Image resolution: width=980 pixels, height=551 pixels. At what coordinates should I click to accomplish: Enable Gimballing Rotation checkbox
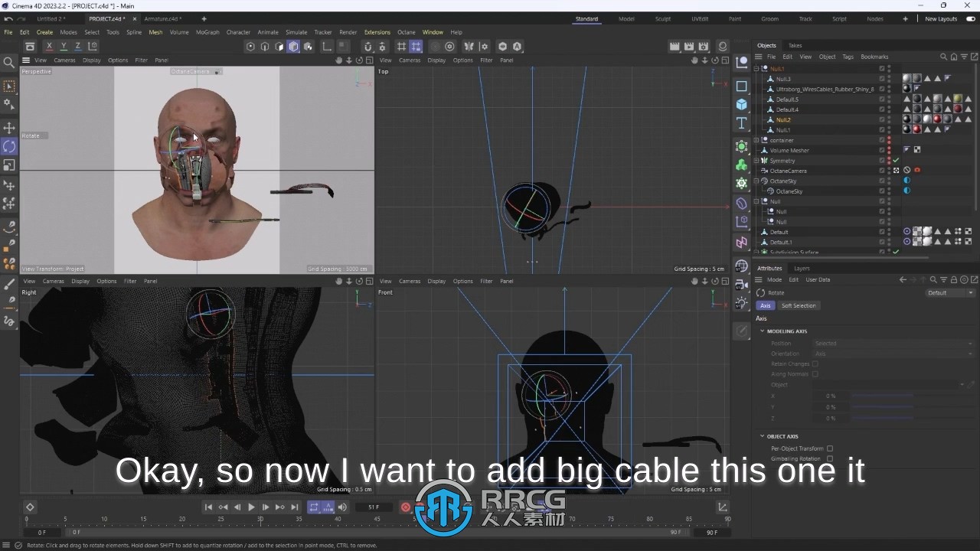click(x=830, y=458)
